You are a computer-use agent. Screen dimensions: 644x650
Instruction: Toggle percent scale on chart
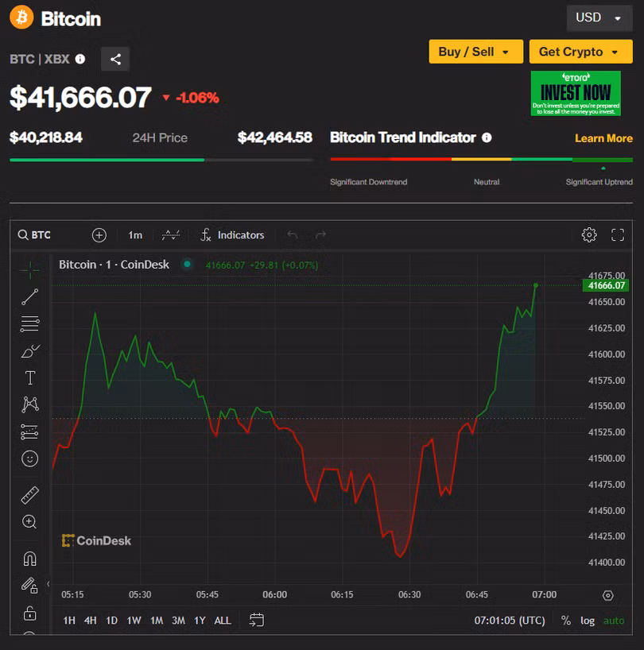(566, 620)
